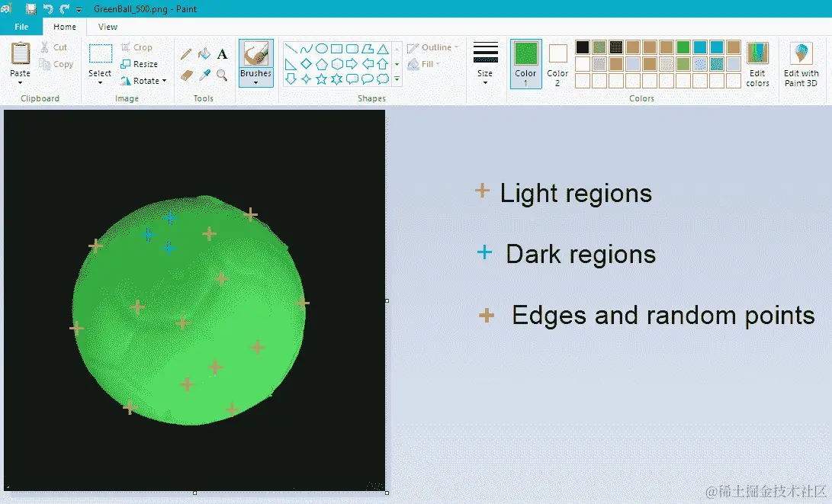Expand the Brushes dropdown arrow
Image resolution: width=832 pixels, height=504 pixels.
tap(255, 83)
